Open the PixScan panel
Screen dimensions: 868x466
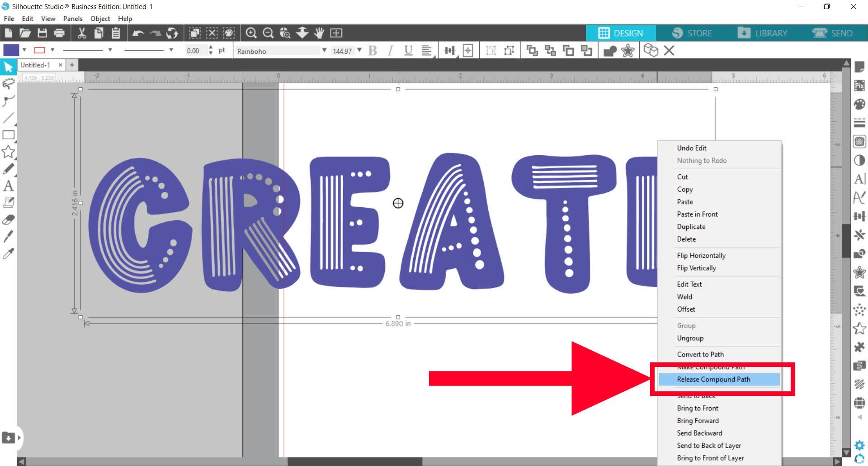pos(860,85)
